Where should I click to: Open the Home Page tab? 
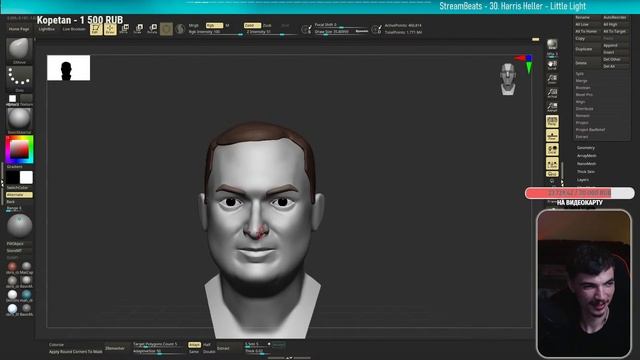click(x=19, y=29)
